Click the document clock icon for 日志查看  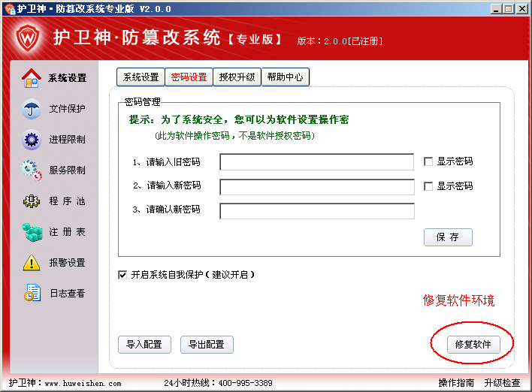[32, 293]
